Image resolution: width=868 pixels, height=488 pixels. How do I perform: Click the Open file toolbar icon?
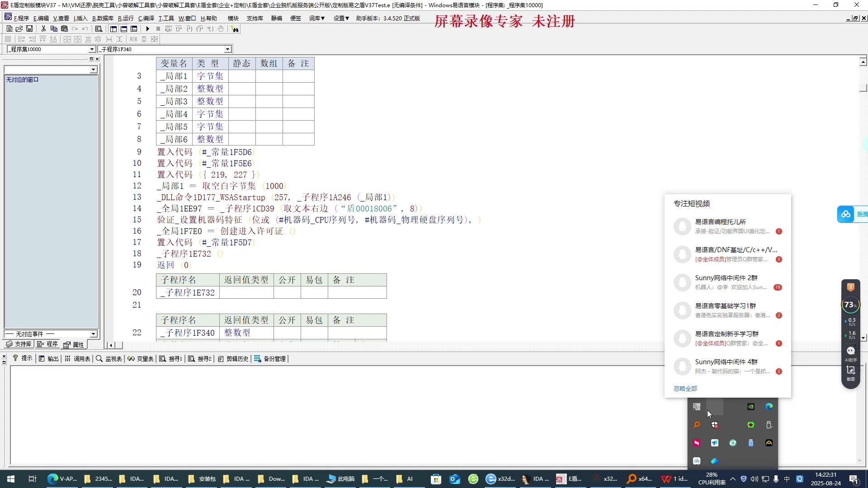19,28
